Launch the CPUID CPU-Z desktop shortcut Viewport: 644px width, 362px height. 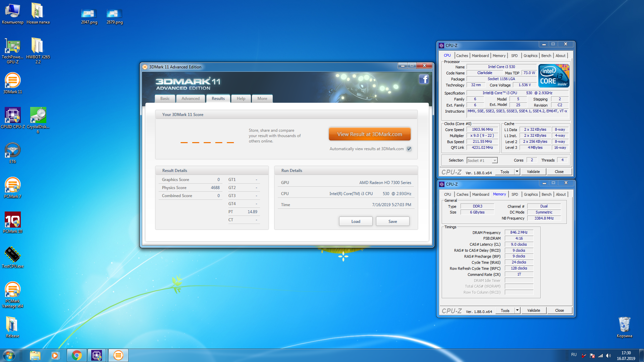tap(12, 118)
